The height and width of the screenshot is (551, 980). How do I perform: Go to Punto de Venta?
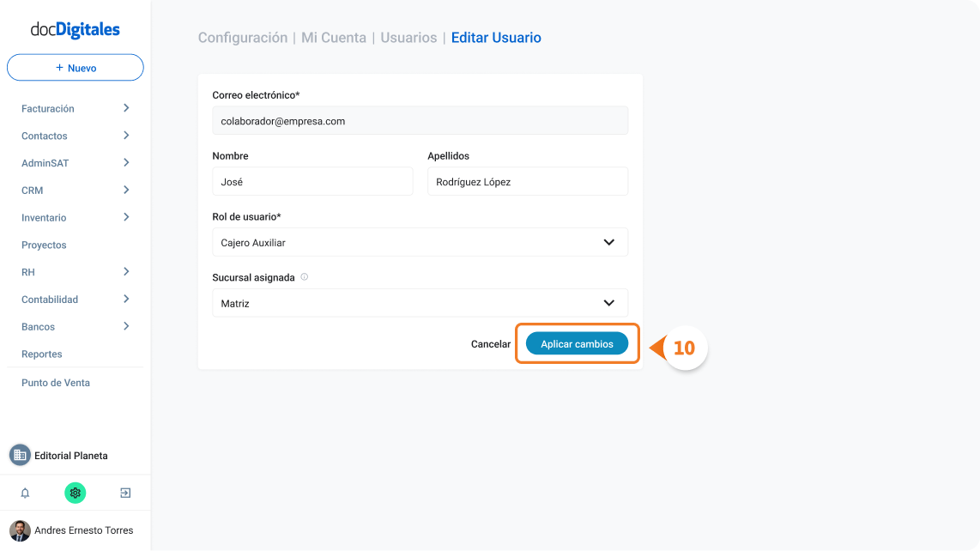[56, 383]
